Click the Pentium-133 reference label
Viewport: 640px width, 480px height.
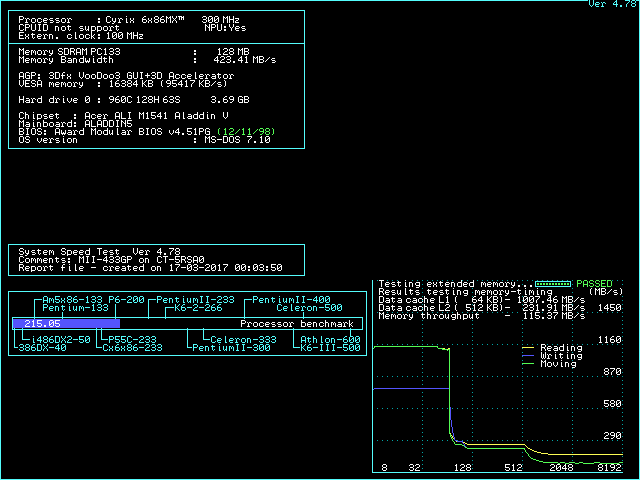point(86,308)
